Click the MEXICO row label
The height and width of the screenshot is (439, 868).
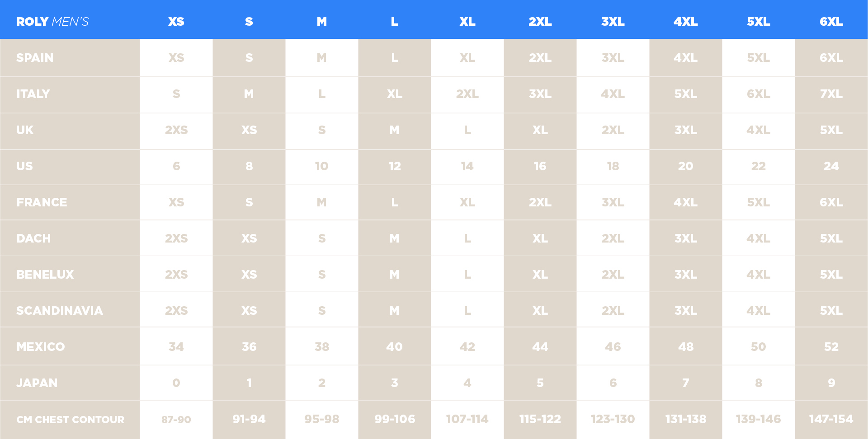tap(41, 347)
